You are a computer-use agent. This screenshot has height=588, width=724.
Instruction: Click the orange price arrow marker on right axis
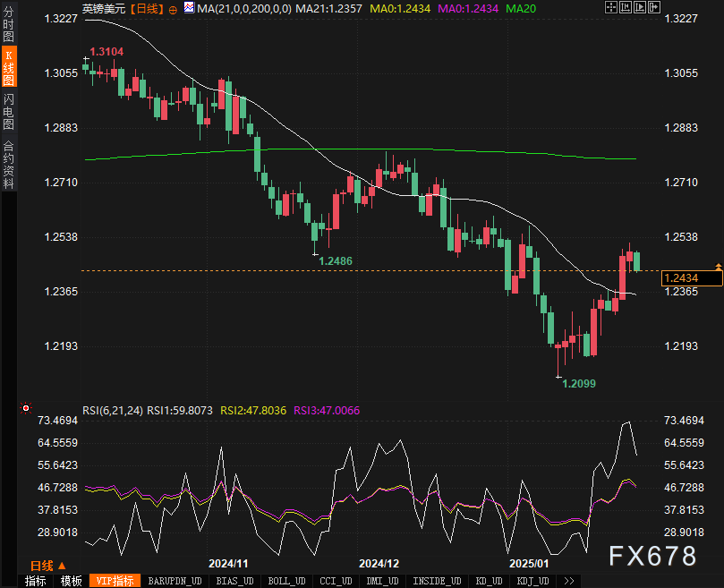718,267
